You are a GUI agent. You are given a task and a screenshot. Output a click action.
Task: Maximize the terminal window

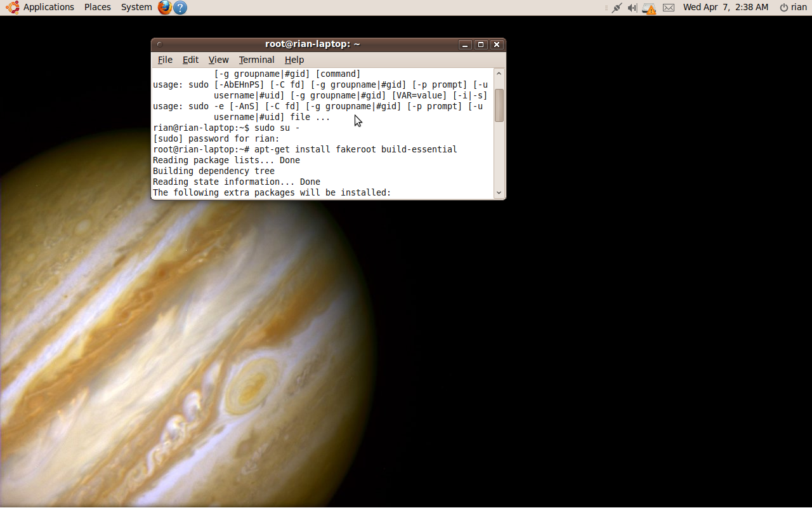pyautogui.click(x=481, y=44)
